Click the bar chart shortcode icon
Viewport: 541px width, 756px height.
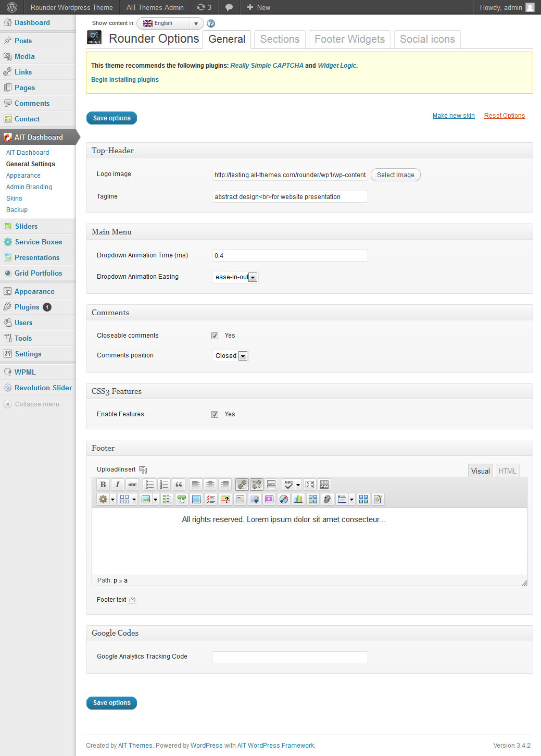298,499
